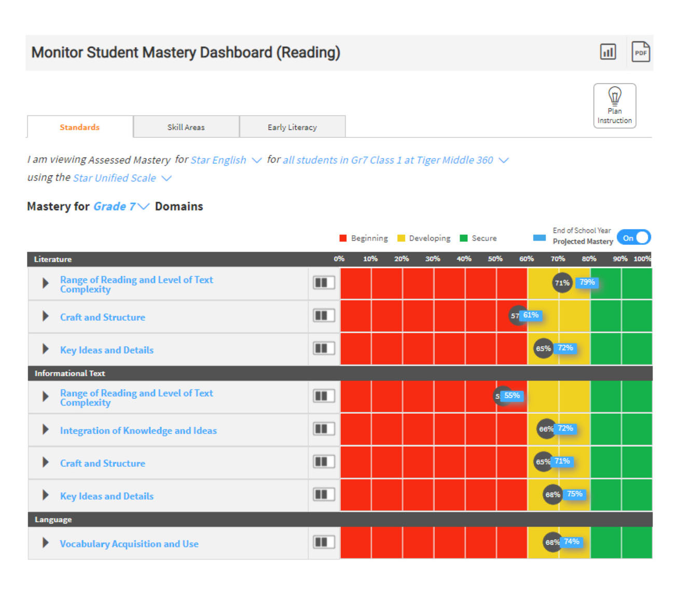Open Informational Text Range of Reading link
This screenshot has height=616, width=690.
[x=136, y=398]
